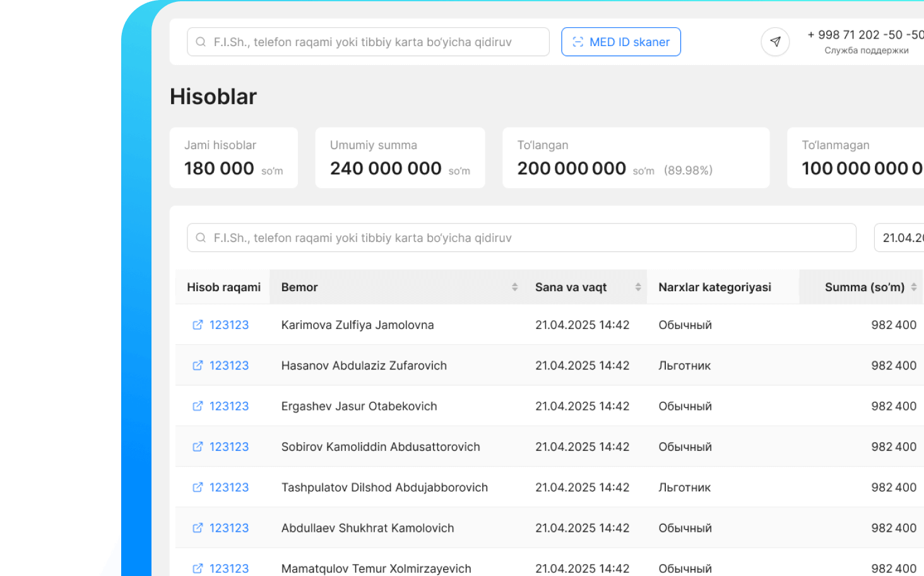
Task: Open invoice link icon for Karimova Zulfiya
Action: pyautogui.click(x=198, y=325)
